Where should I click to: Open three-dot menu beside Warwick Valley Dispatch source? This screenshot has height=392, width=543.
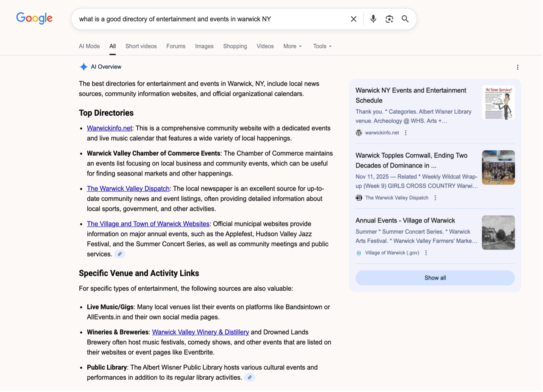pos(435,198)
